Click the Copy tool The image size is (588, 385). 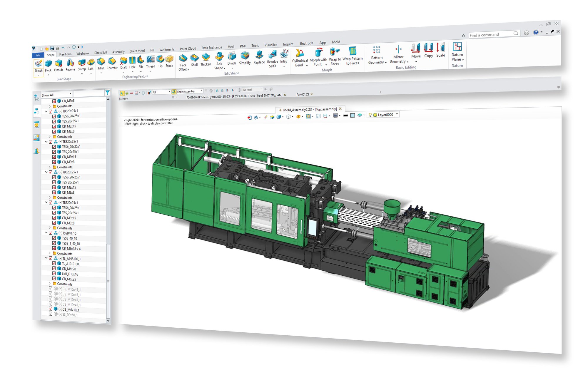(x=429, y=50)
